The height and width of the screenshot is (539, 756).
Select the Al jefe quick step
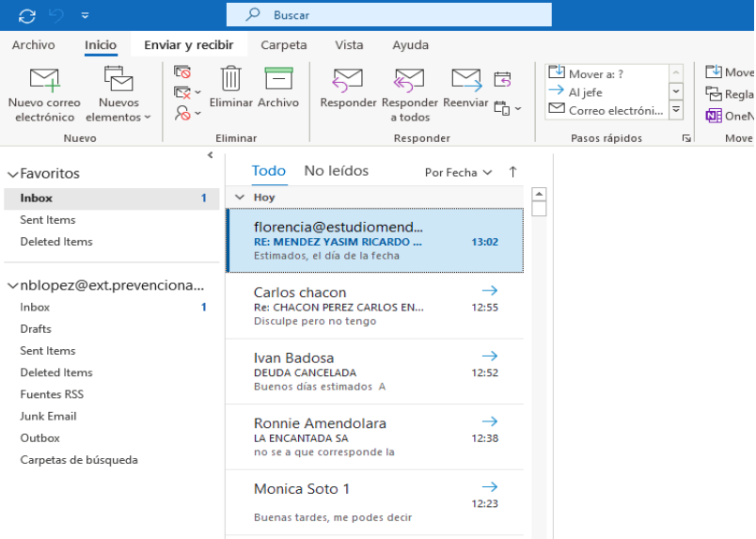tap(585, 92)
